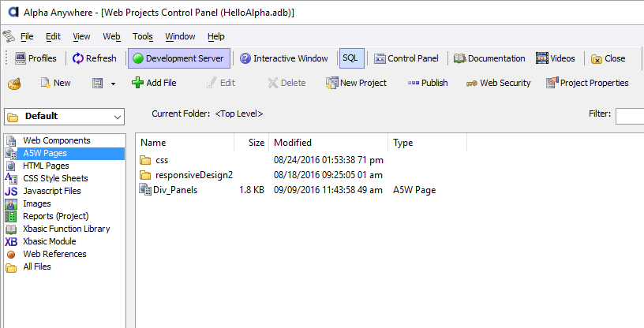Open Documentation from the toolbar
This screenshot has height=328, width=644.
[489, 58]
